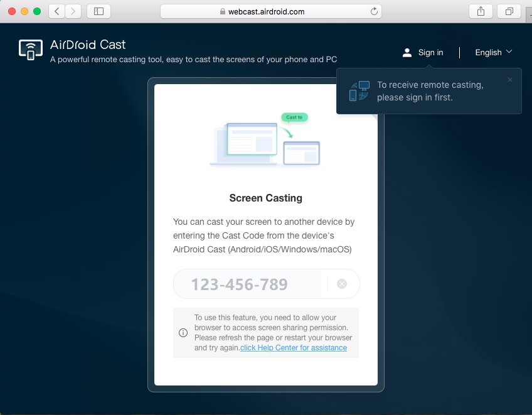Click the back navigation arrow
Screen dimensions: 532x415
[x=55, y=11]
